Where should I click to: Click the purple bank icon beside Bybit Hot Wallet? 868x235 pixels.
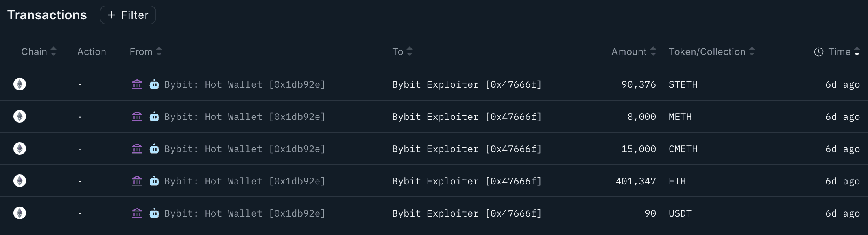pos(137,84)
